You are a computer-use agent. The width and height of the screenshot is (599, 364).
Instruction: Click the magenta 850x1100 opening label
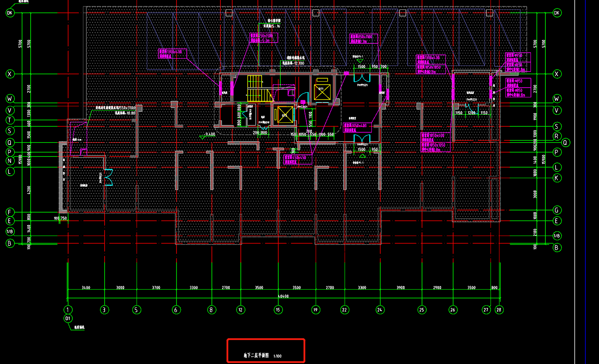[x=363, y=39]
